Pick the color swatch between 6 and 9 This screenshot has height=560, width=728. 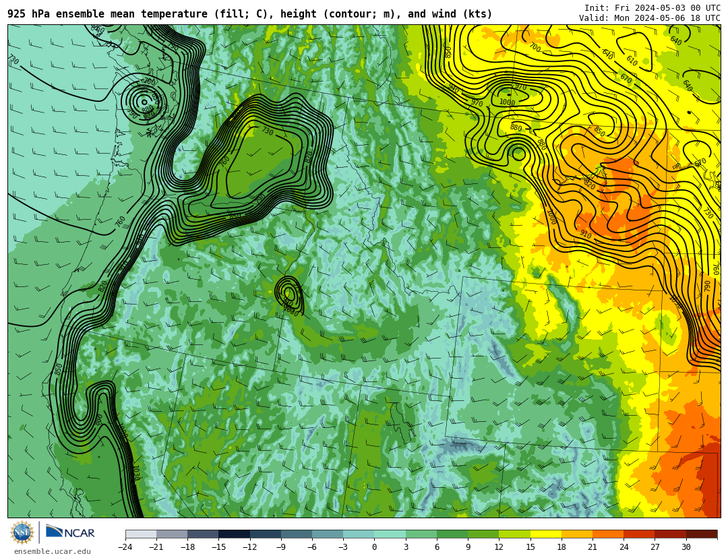(x=452, y=534)
